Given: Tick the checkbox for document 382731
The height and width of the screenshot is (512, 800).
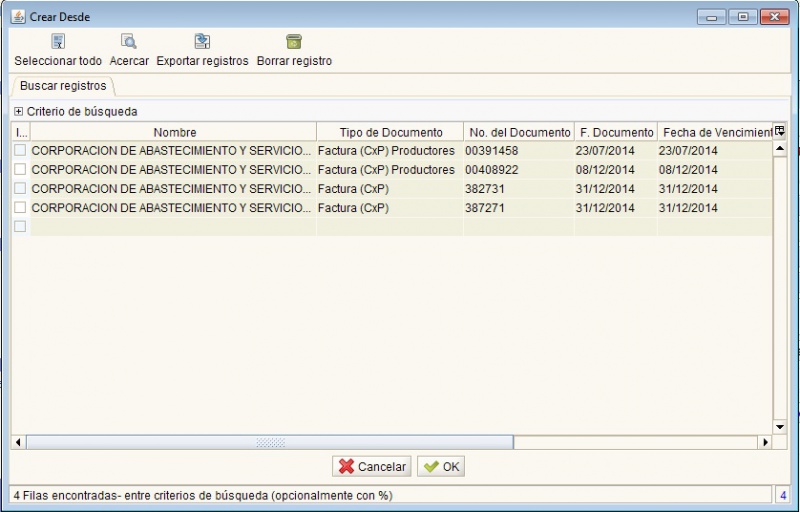Looking at the screenshot, I should pos(20,188).
